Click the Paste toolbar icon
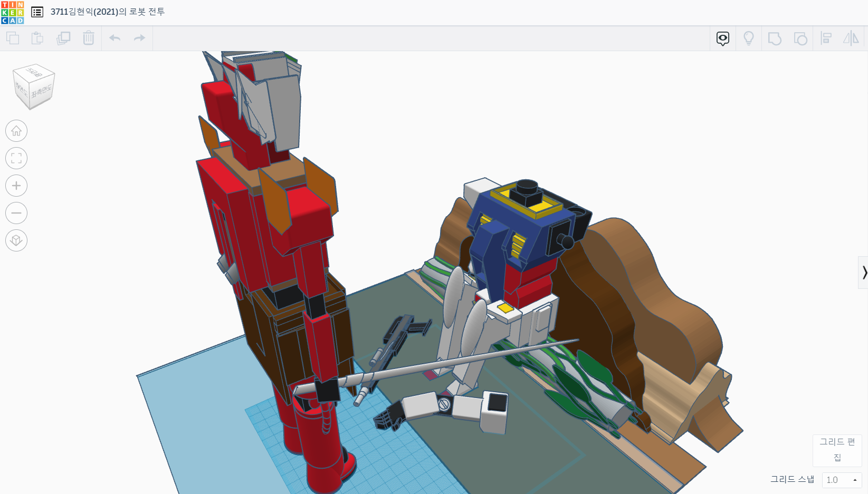868x494 pixels. (37, 38)
